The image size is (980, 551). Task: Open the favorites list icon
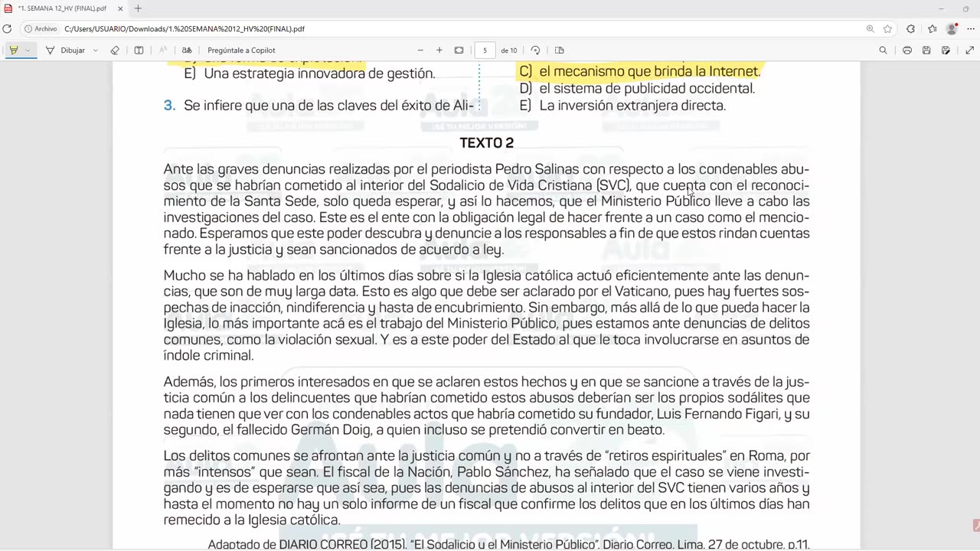pyautogui.click(x=932, y=29)
